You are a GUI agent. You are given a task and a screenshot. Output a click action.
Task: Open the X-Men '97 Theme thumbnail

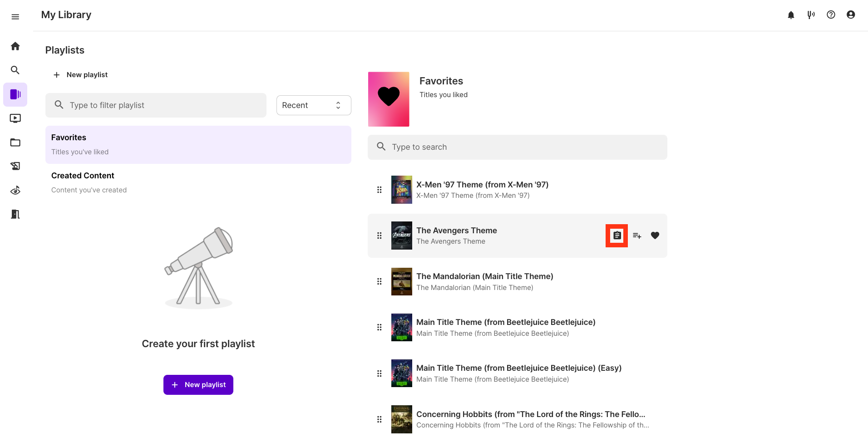(x=401, y=190)
